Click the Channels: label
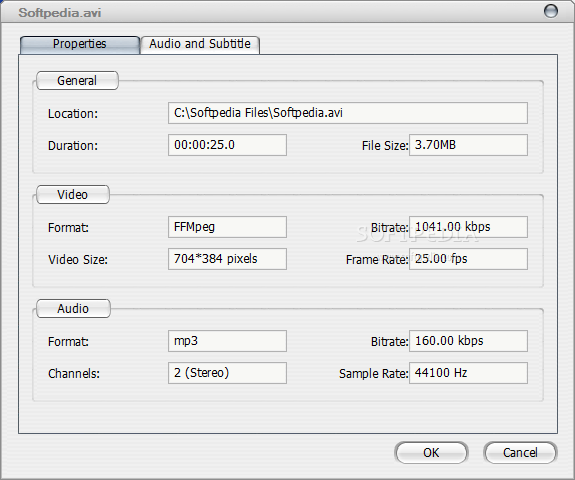The image size is (575, 480). 74,374
